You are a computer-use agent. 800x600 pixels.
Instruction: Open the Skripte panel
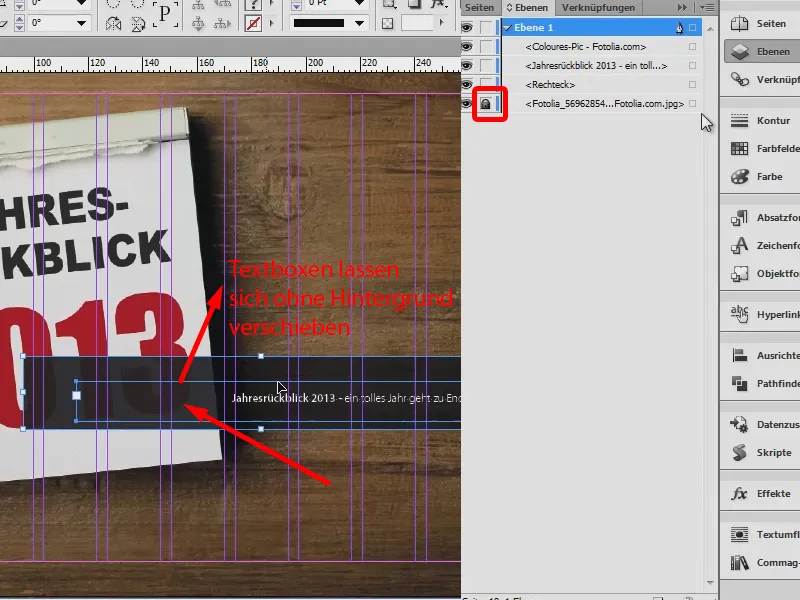(762, 452)
